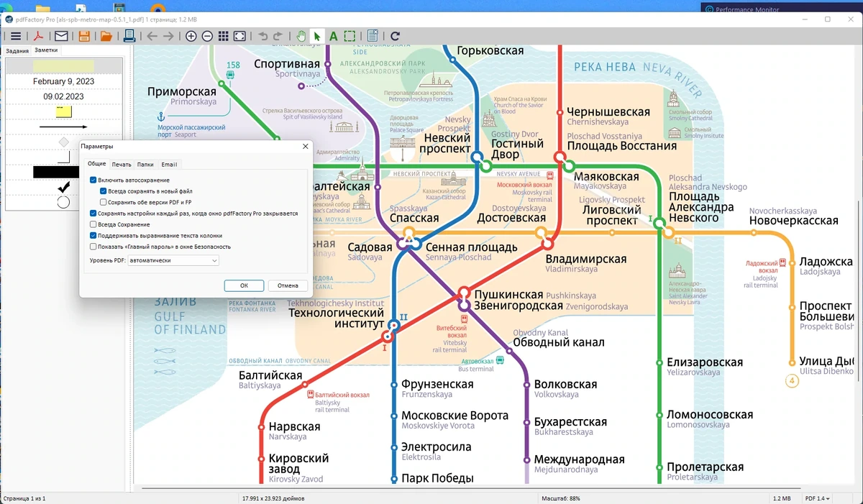The width and height of the screenshot is (863, 504).
Task: Click the «Отмена» button
Action: [288, 285]
